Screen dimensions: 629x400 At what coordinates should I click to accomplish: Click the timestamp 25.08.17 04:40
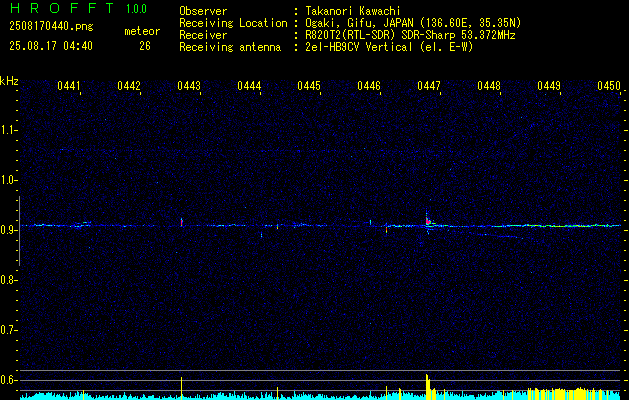click(51, 46)
